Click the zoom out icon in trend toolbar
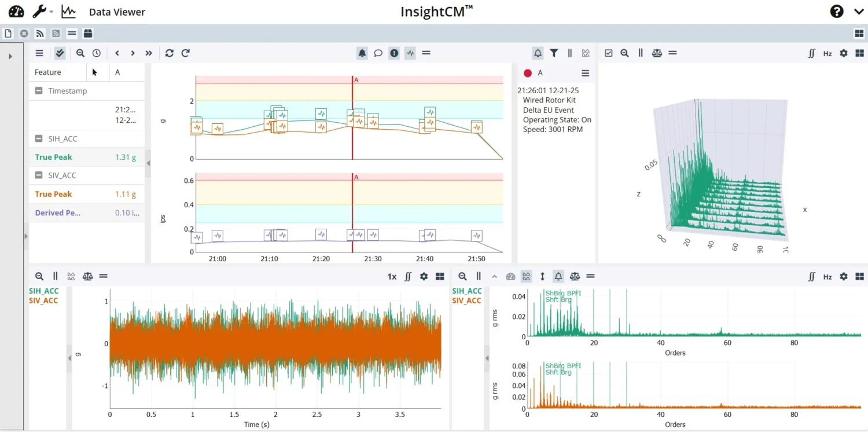Image resolution: width=868 pixels, height=432 pixels. pos(80,53)
